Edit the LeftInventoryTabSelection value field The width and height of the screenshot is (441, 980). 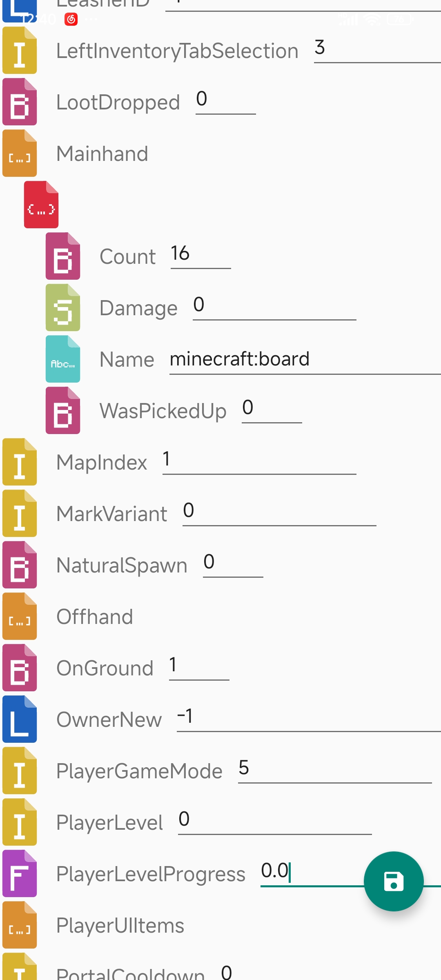click(x=376, y=49)
